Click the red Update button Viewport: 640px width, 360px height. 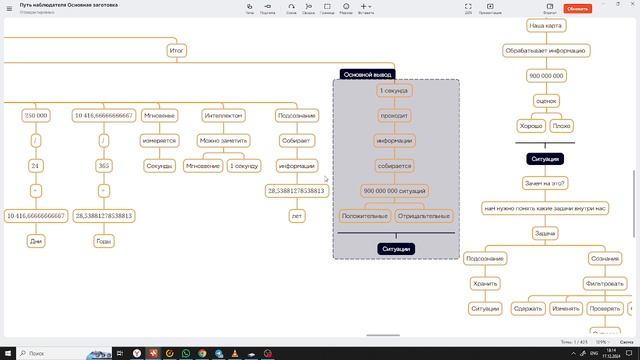(578, 9)
